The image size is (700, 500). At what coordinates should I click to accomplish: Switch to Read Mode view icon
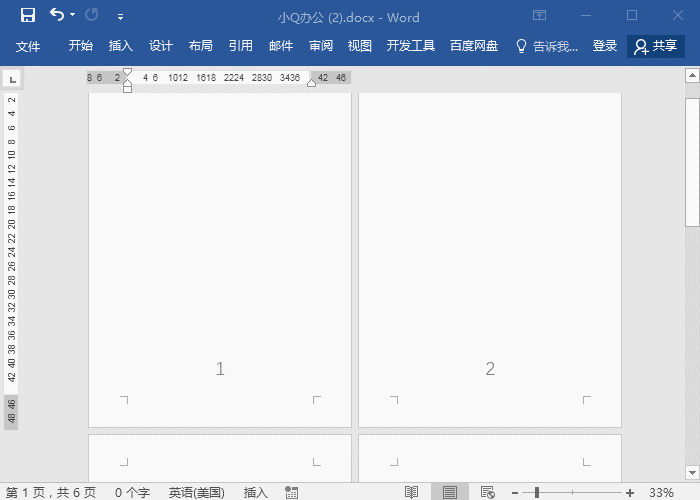(412, 492)
